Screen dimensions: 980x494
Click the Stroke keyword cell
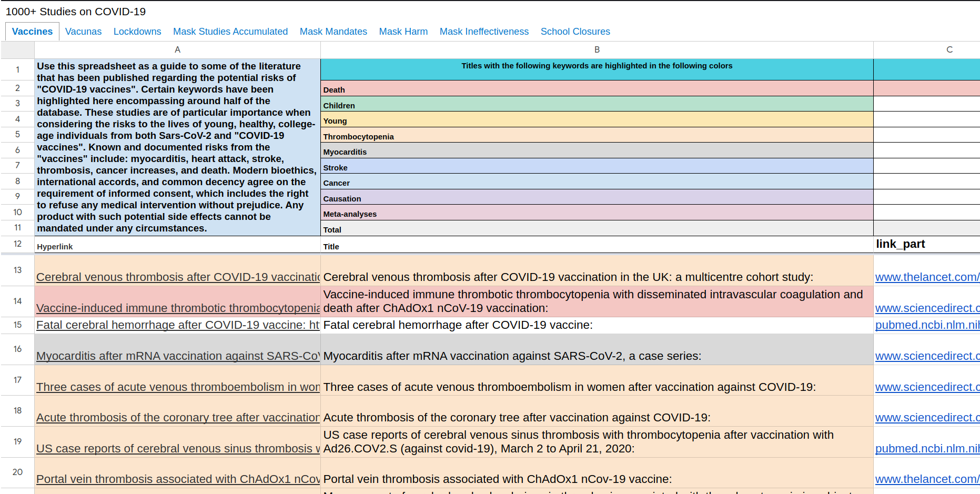coord(597,166)
